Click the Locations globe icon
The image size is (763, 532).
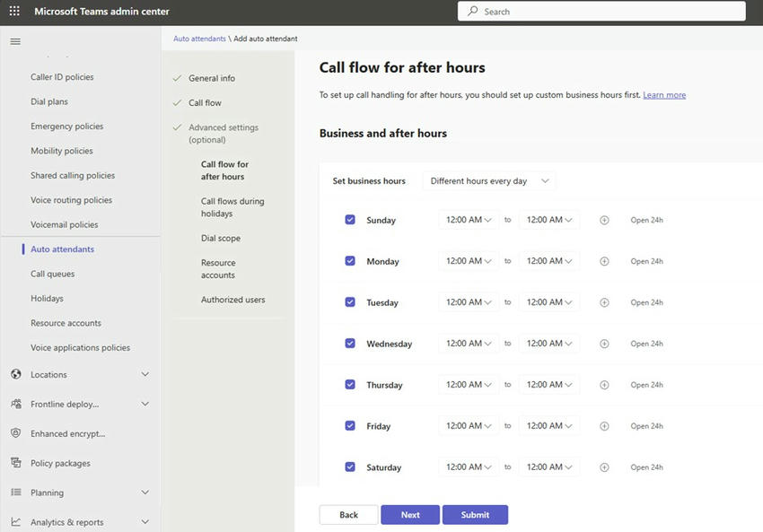point(15,374)
